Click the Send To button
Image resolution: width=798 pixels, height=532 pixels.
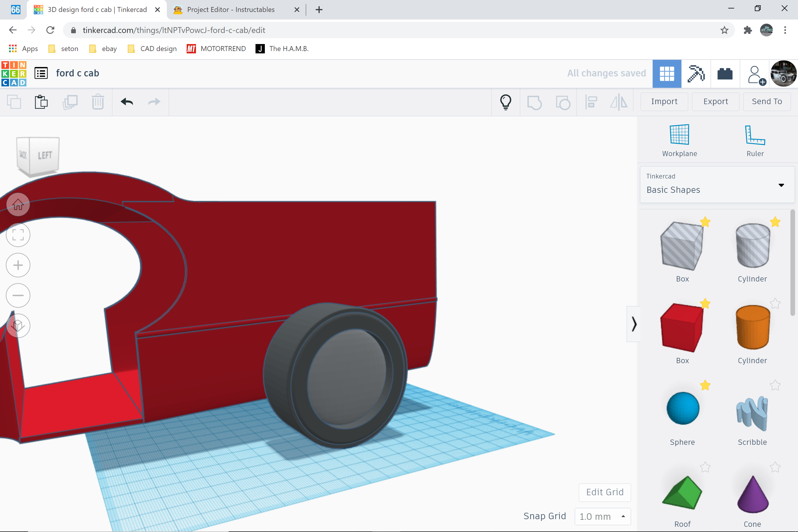(767, 101)
